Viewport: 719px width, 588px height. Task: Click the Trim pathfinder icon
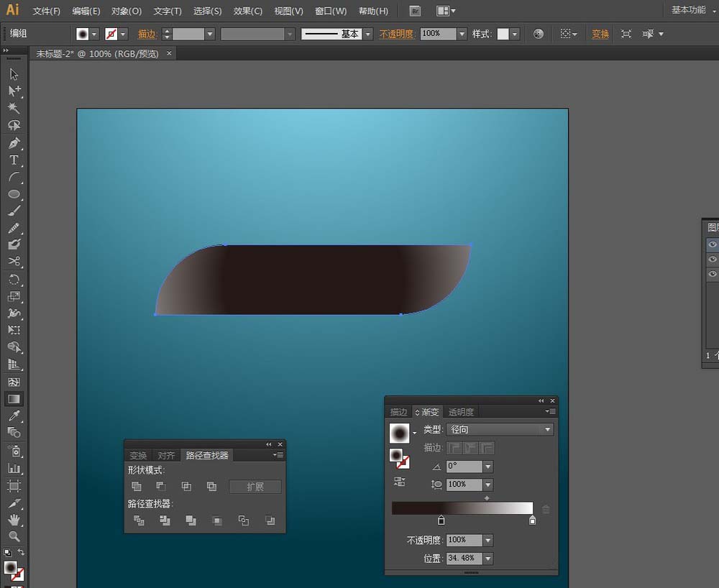(165, 520)
